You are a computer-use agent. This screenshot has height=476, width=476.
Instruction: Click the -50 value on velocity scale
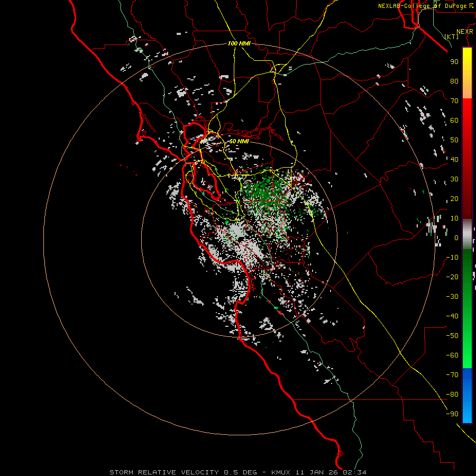(x=452, y=336)
